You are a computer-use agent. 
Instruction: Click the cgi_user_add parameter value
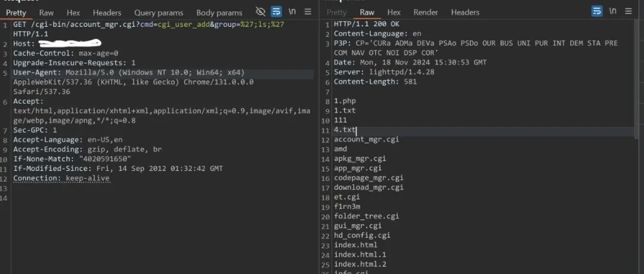coord(184,24)
